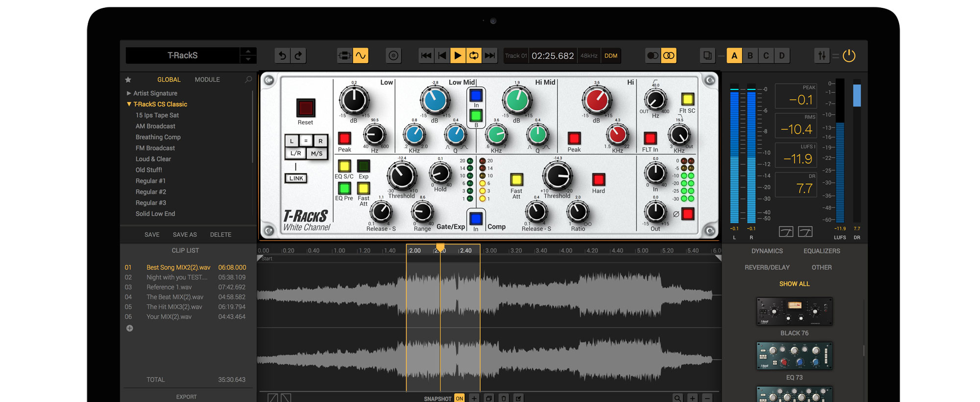Select the Loud & Clear preset
Image resolution: width=980 pixels, height=402 pixels.
(153, 159)
